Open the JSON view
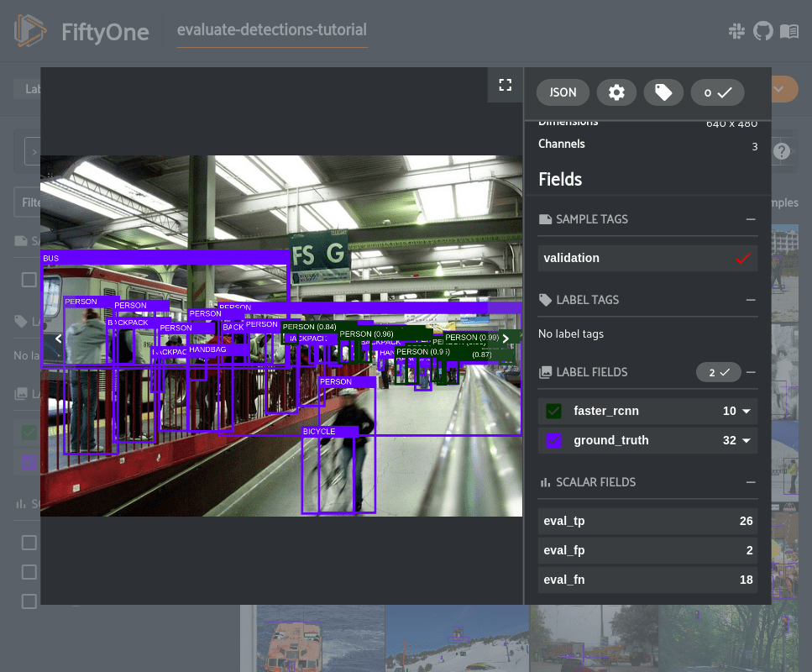The width and height of the screenshot is (812, 672). click(563, 92)
